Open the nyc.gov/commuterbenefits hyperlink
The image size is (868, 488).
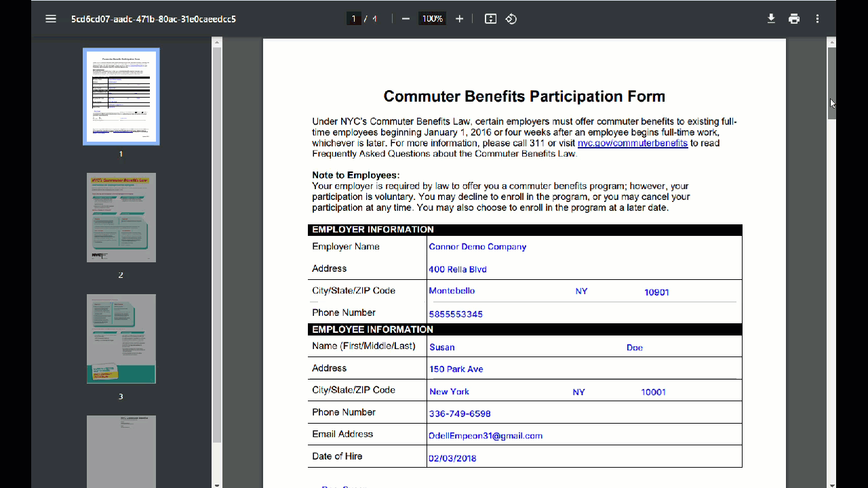coord(632,143)
